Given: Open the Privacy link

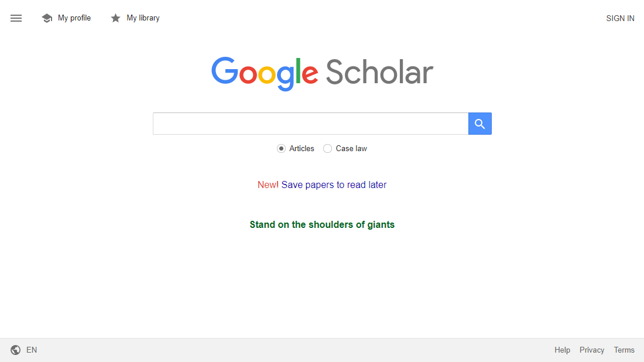Looking at the screenshot, I should [x=592, y=350].
